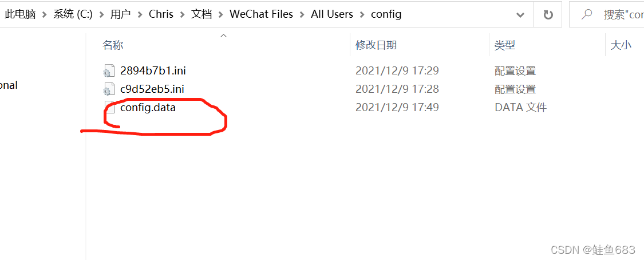Screen dimensions: 644x260
Task: Expand the chevron after 此电脑 in path
Action: pos(44,14)
